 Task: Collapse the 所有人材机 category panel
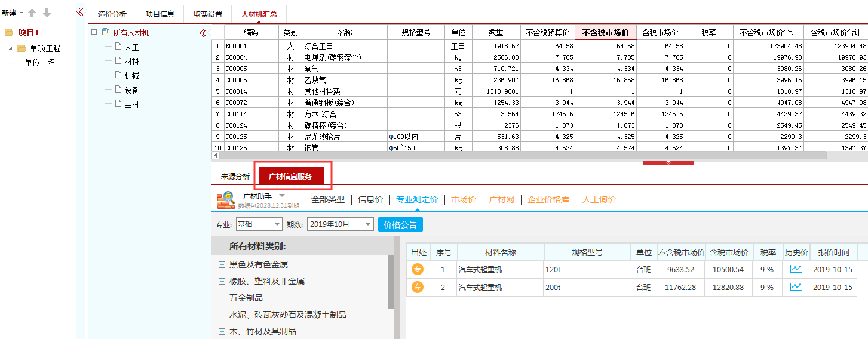(x=203, y=33)
